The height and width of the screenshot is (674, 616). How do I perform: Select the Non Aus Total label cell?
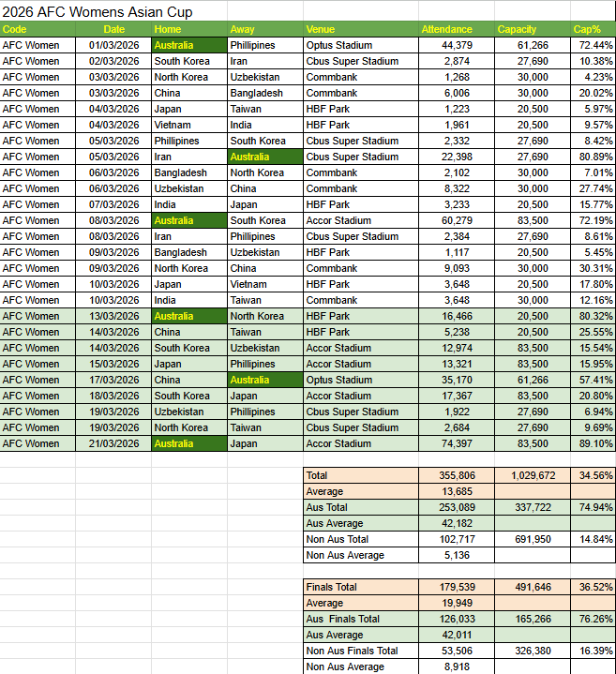[361, 539]
